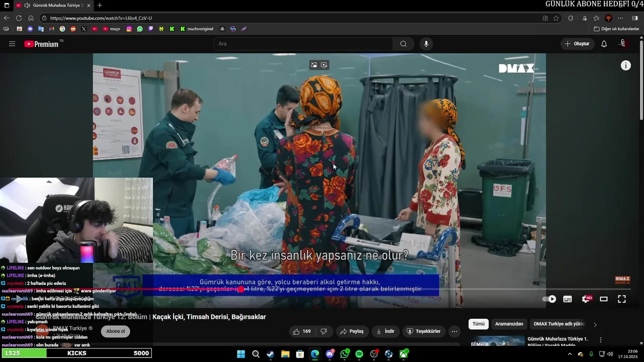Open the Windows Start menu

(241, 354)
